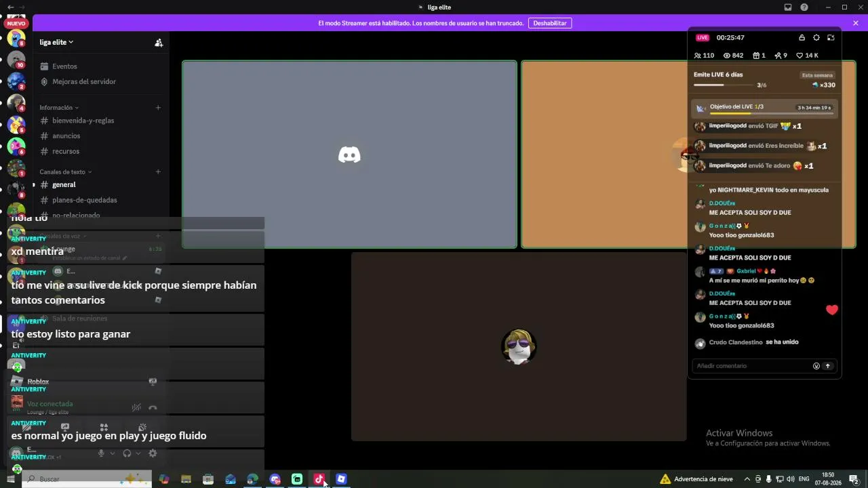Click the diamonds x330 counter

(824, 85)
